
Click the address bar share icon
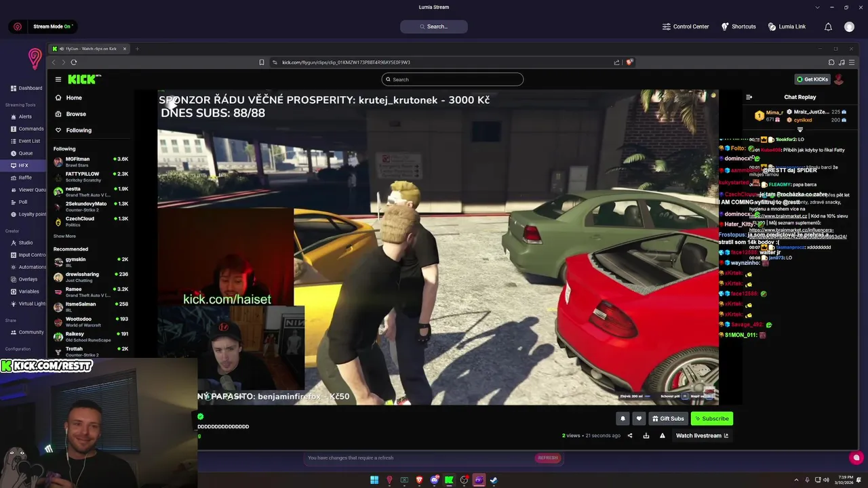616,62
